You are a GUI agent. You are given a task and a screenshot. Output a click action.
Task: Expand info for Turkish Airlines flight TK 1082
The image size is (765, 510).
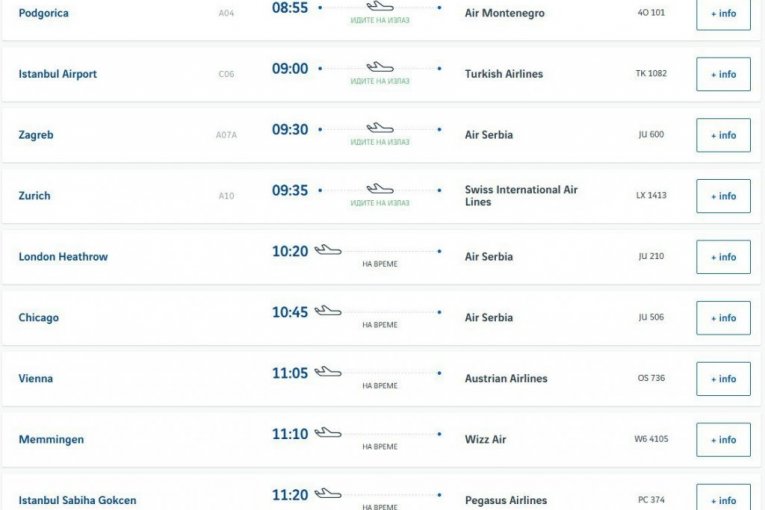point(723,74)
